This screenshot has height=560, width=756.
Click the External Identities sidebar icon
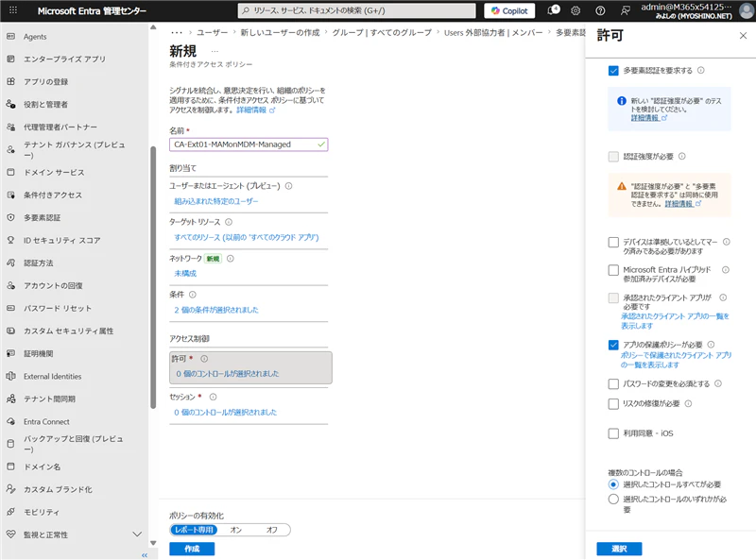click(x=10, y=376)
